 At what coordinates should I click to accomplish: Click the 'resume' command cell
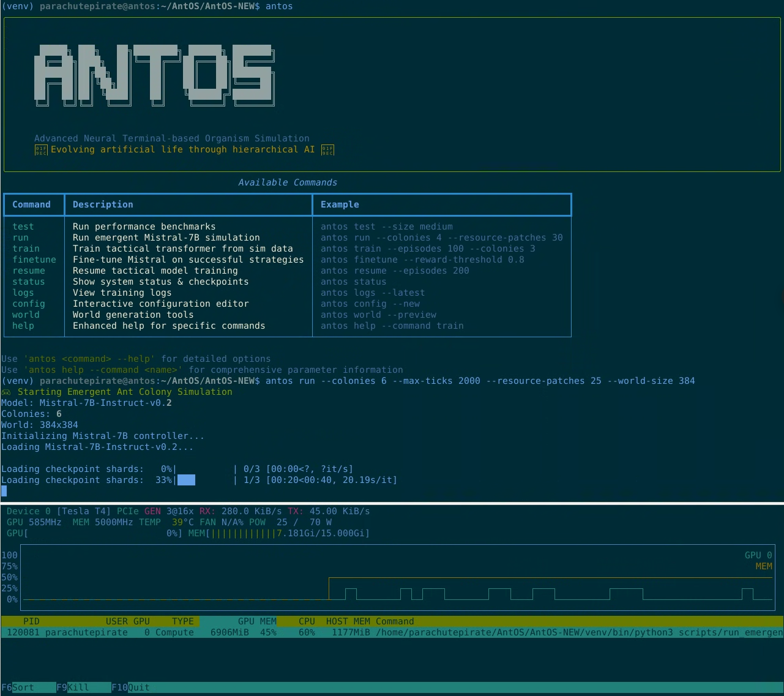[29, 271]
